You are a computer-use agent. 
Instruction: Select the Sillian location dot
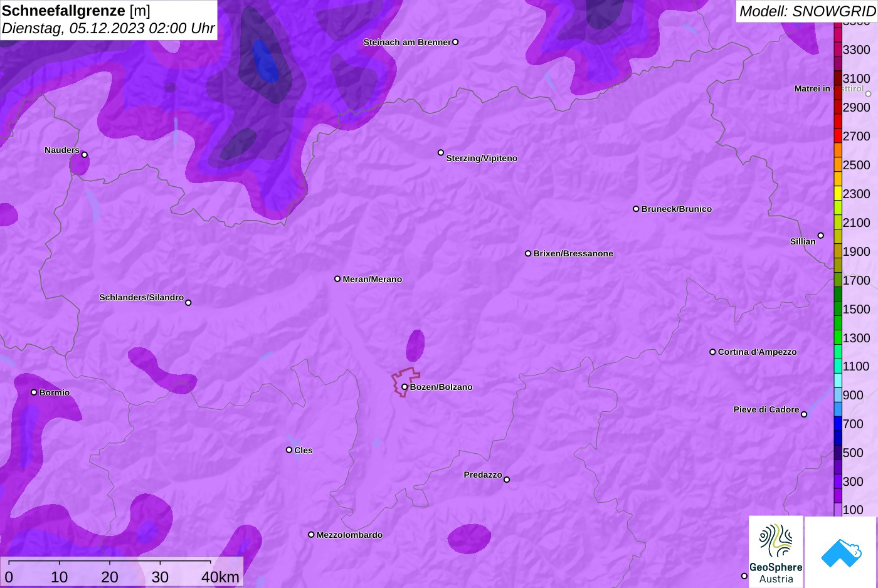tap(821, 236)
